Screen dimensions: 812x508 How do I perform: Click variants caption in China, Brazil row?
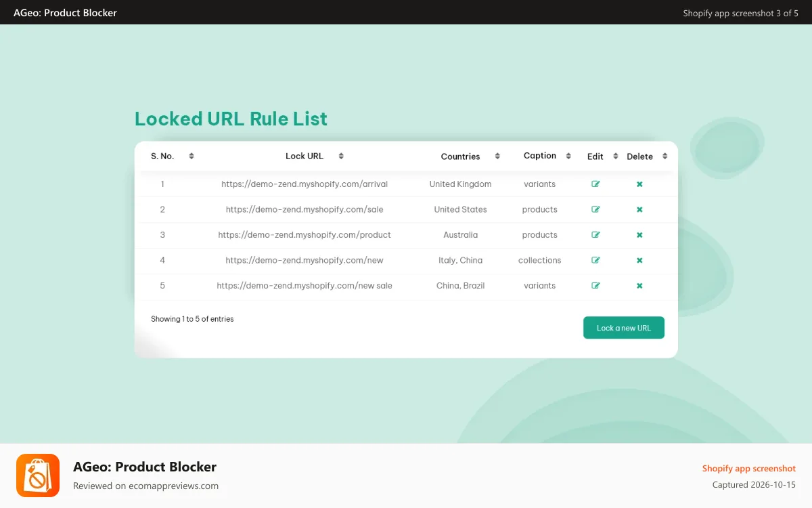point(540,286)
